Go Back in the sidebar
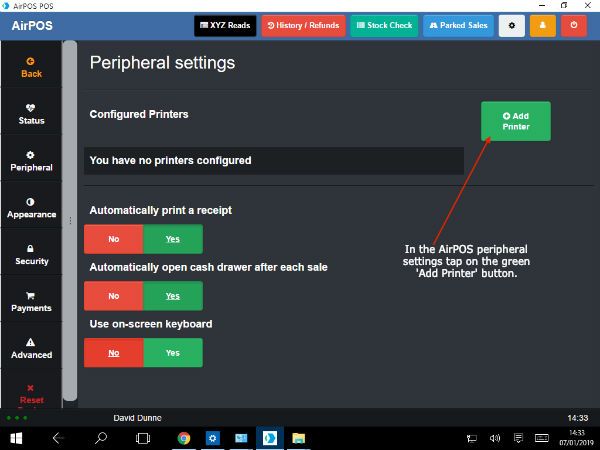This screenshot has width=600, height=450. click(31, 67)
